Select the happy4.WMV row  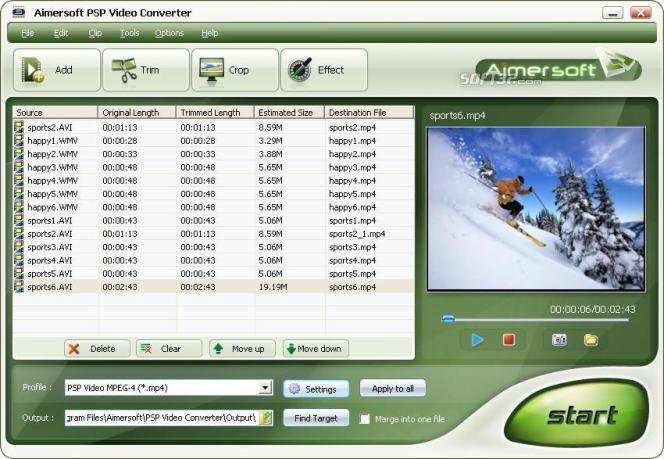pos(214,180)
